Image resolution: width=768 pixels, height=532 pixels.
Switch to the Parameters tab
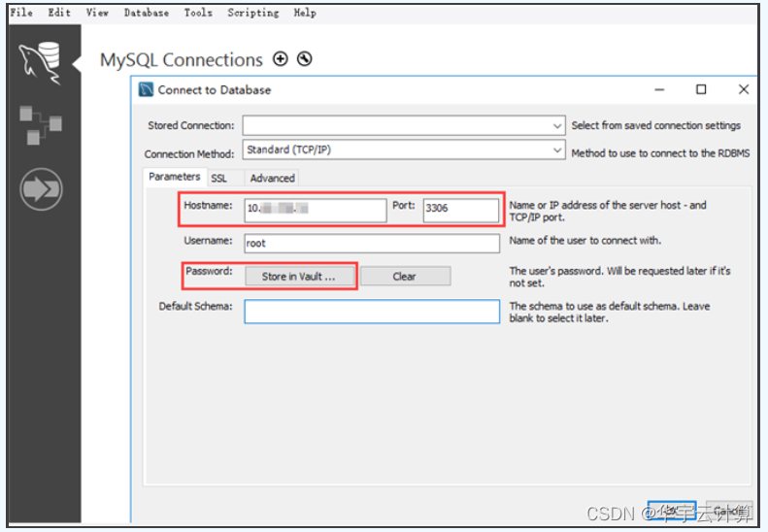(x=175, y=177)
